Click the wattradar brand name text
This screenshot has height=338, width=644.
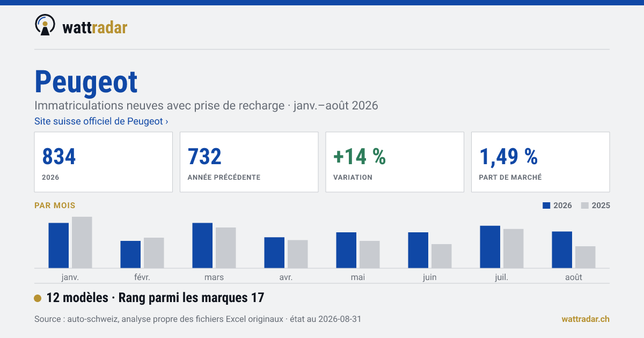point(95,27)
